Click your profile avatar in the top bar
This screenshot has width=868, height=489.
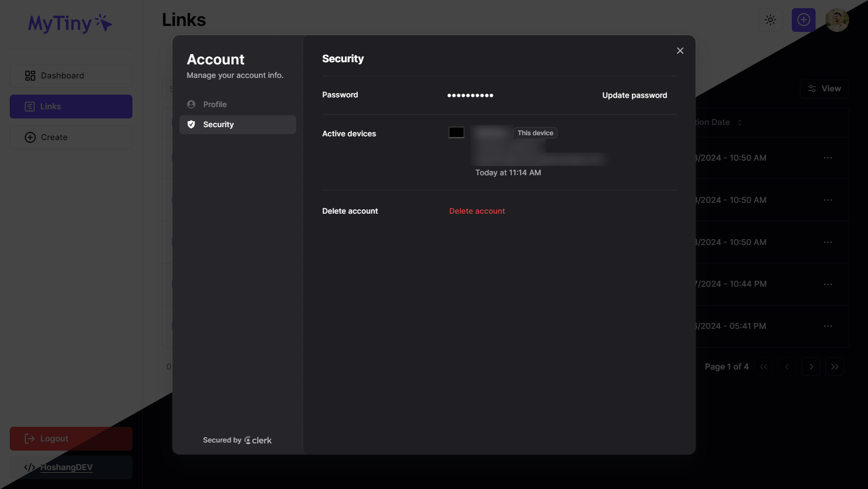pyautogui.click(x=837, y=19)
